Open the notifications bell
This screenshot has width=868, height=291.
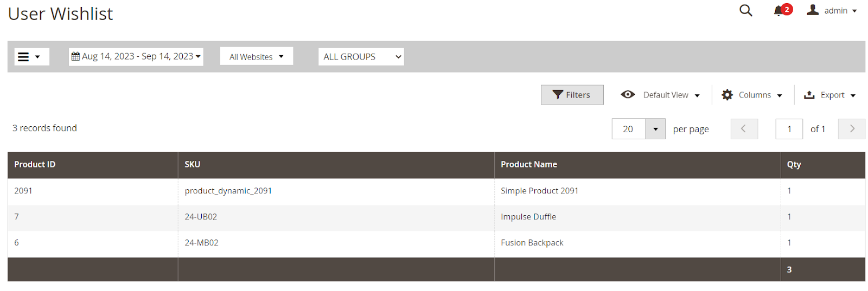coord(778,11)
